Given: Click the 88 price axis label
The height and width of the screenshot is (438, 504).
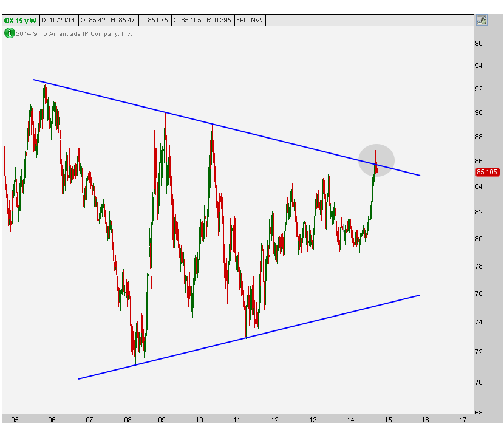Looking at the screenshot, I should pos(479,137).
